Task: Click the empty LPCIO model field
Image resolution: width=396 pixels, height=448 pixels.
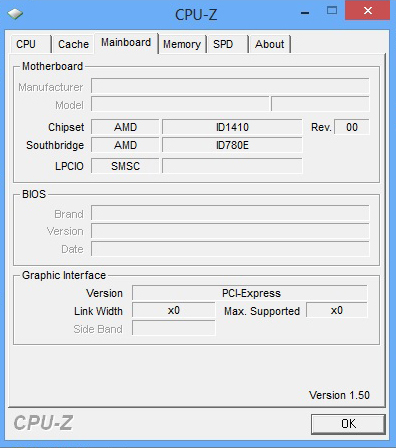Action: pos(232,166)
